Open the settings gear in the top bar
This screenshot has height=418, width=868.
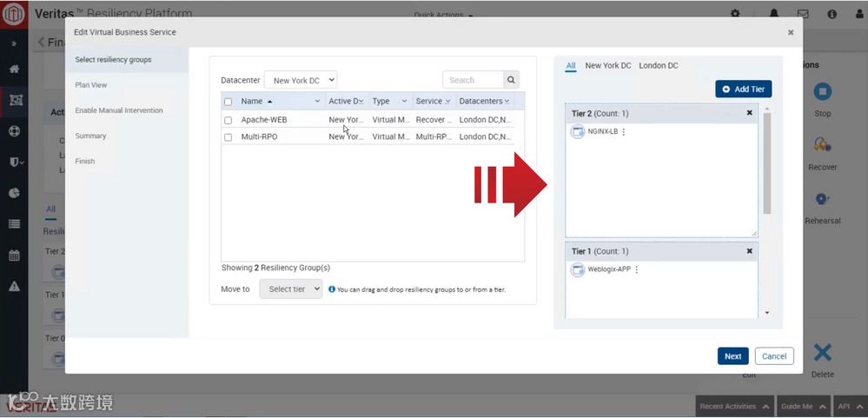pyautogui.click(x=734, y=14)
